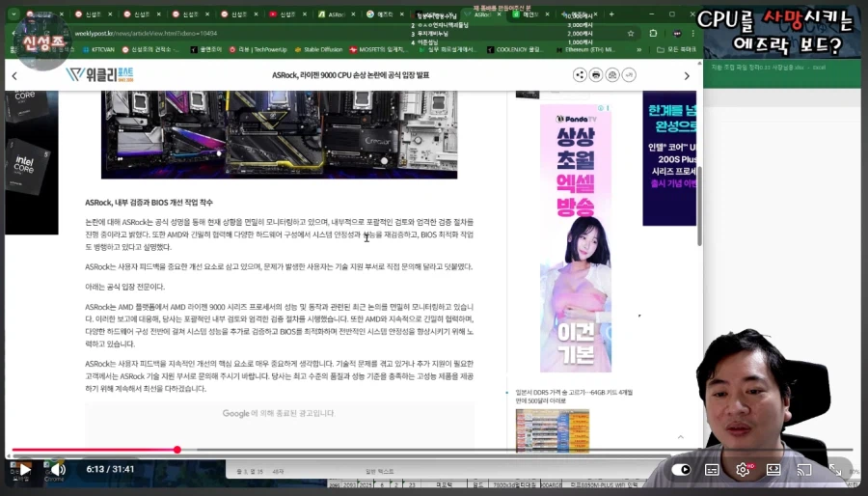This screenshot has width=868, height=496.
Task: Open the MOSFET bookmark
Action: 378,50
